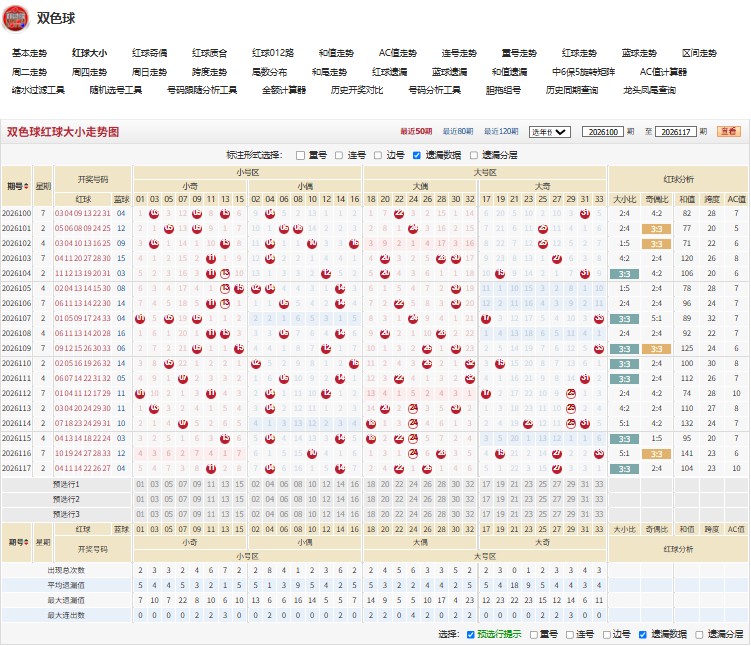Click the orange 查看 button

[x=728, y=131]
